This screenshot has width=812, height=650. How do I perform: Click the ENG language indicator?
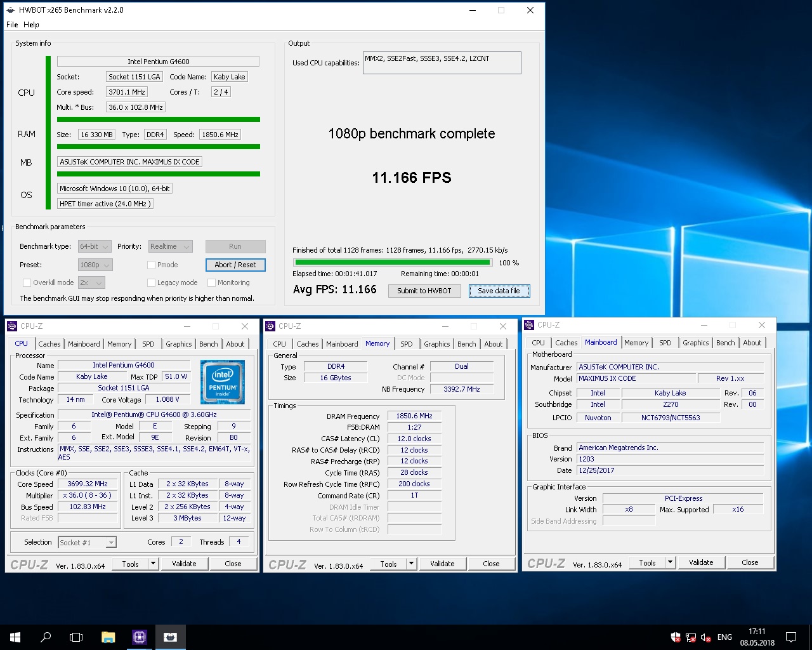pyautogui.click(x=724, y=637)
